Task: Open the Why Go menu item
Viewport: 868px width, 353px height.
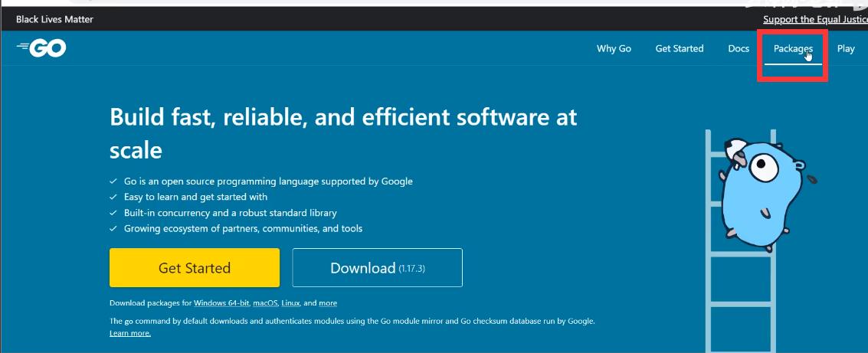Action: [x=614, y=49]
